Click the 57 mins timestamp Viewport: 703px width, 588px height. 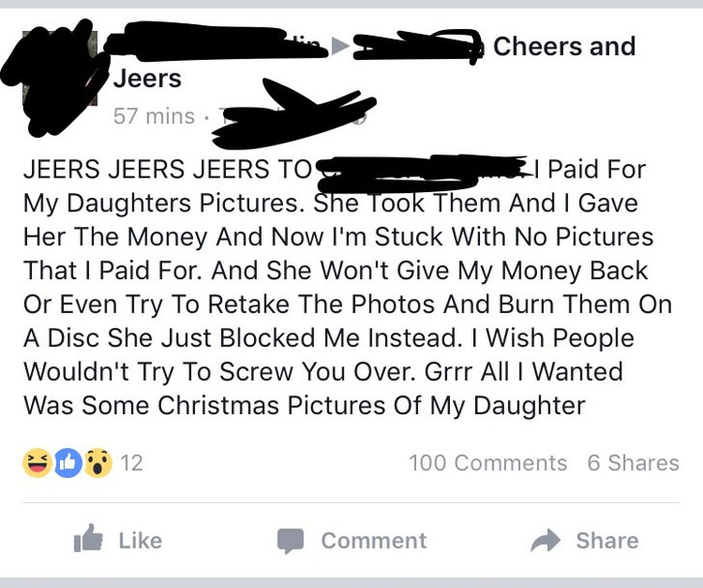pos(154,116)
